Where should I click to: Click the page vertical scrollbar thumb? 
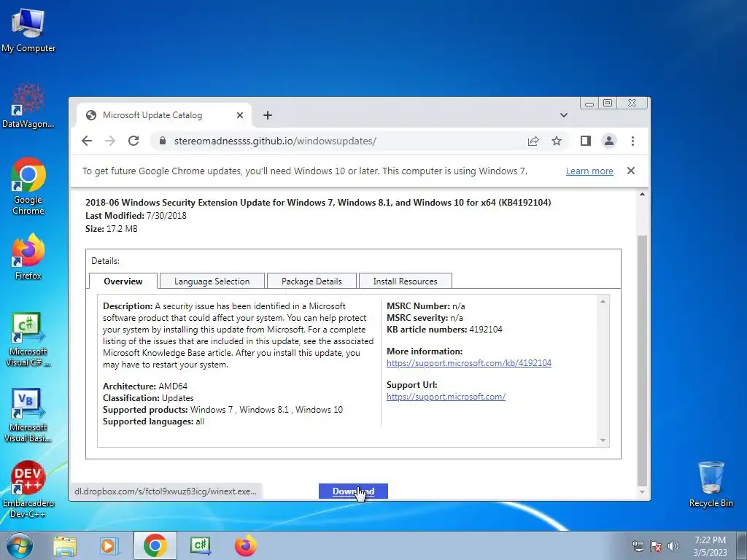(642, 360)
